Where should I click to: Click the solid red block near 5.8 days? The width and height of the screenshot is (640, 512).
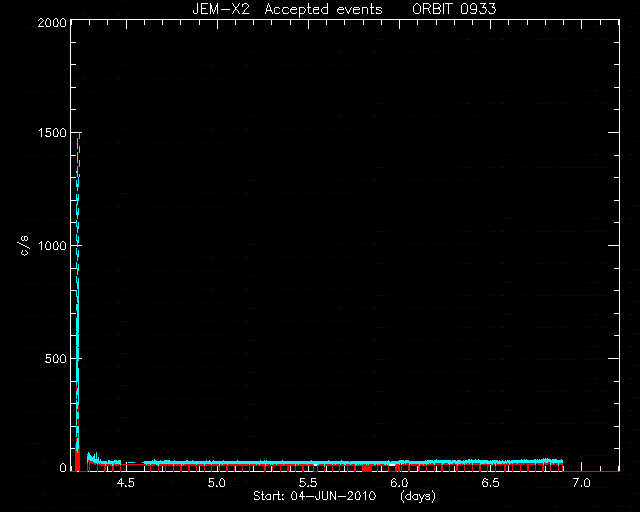pos(368,468)
